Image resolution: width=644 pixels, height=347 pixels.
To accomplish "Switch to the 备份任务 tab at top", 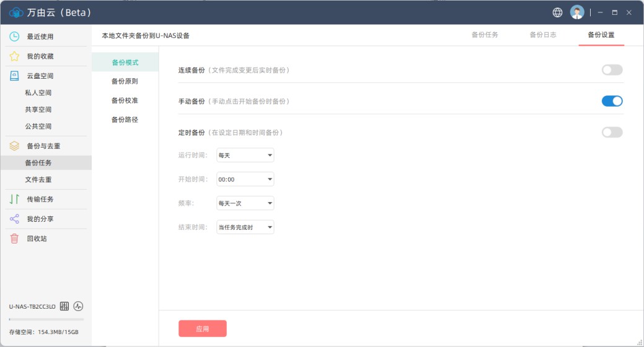I will (485, 35).
